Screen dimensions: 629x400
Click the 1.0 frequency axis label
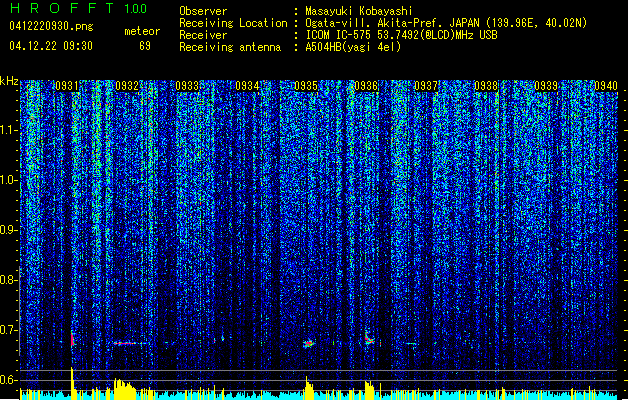click(x=8, y=180)
